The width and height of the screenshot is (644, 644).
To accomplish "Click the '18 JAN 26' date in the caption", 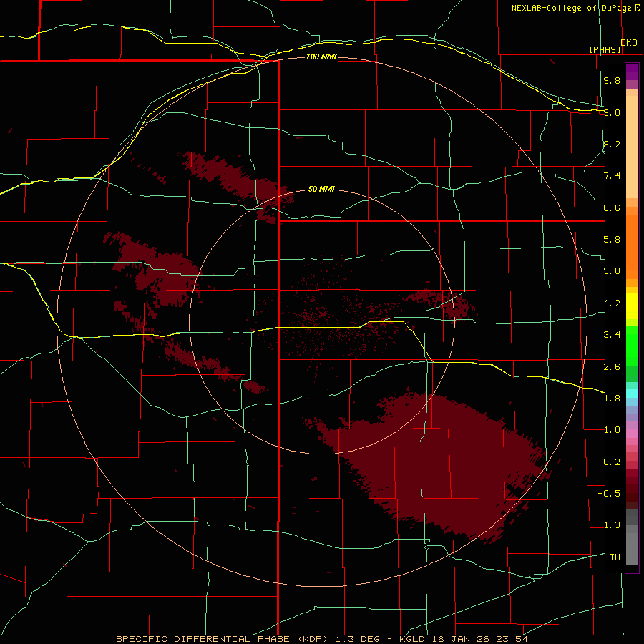I will [460, 639].
